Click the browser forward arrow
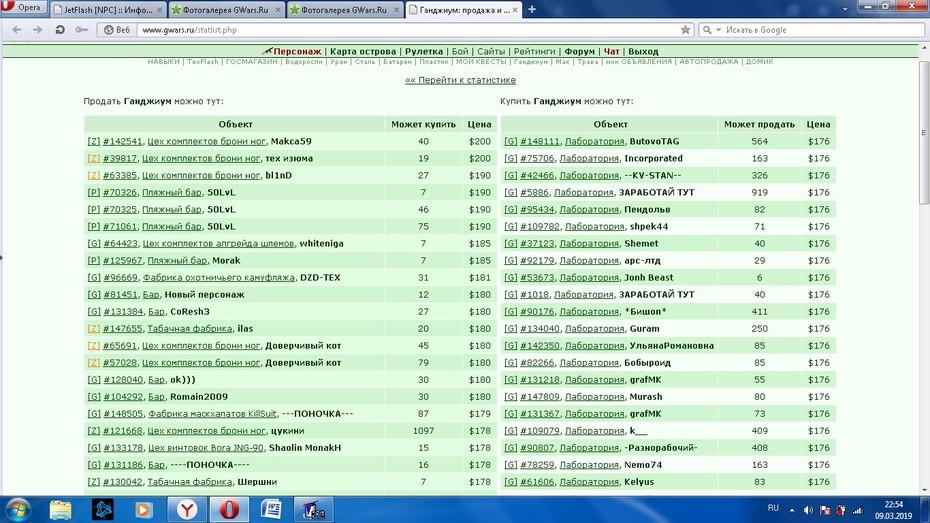 click(x=37, y=30)
